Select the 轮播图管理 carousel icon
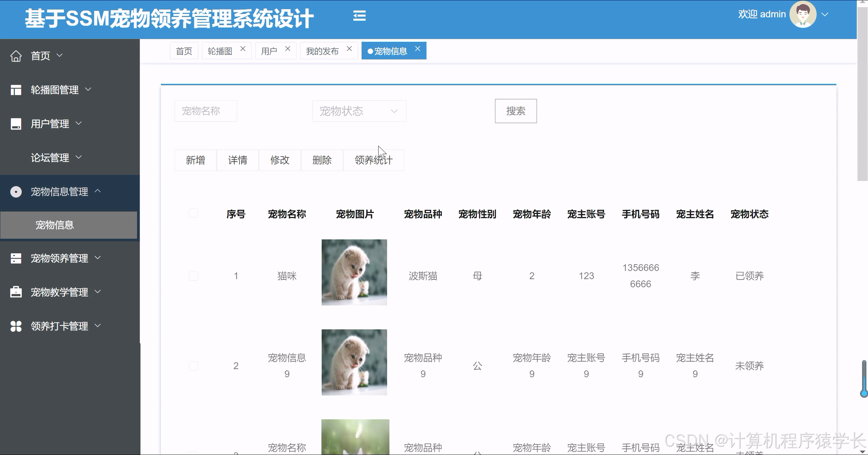 [16, 89]
